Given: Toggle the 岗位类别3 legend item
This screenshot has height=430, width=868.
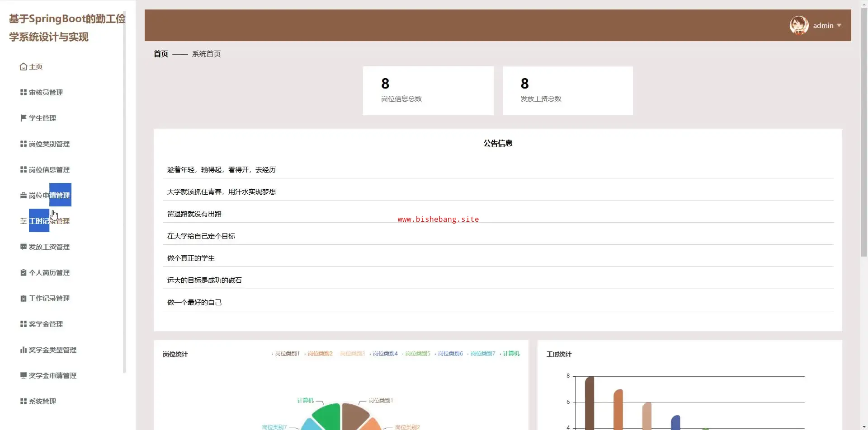Looking at the screenshot, I should [351, 354].
